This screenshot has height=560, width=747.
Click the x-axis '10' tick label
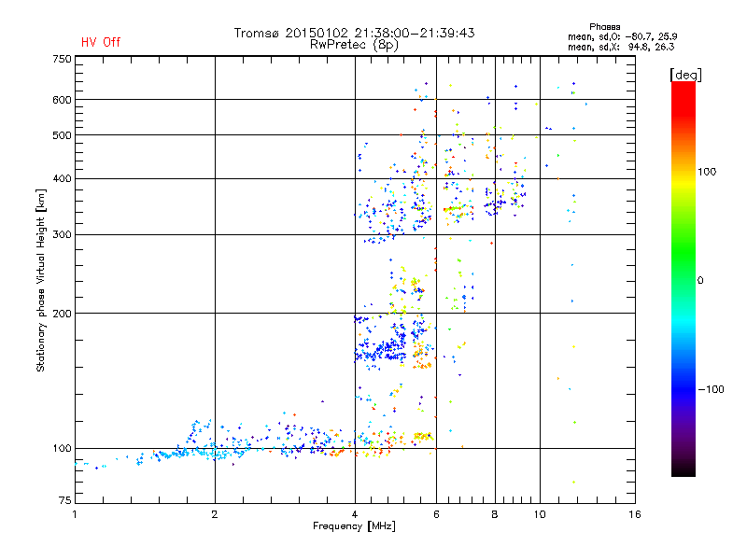tap(540, 514)
